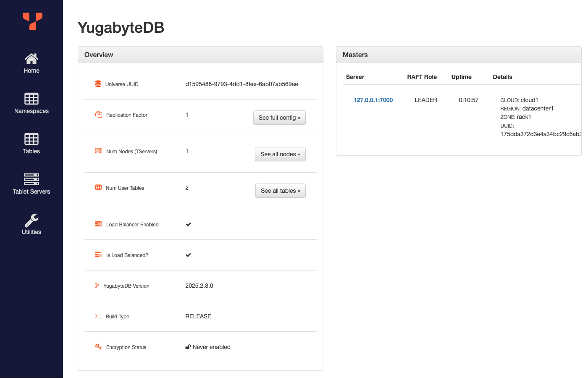588x378 pixels.
Task: Click the YugabyteDB page title
Action: coord(121,28)
